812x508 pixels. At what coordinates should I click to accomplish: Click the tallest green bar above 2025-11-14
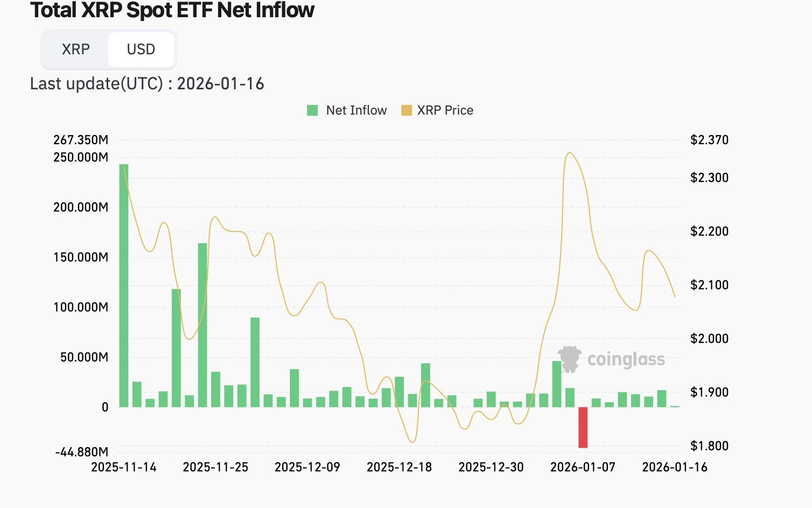point(124,285)
